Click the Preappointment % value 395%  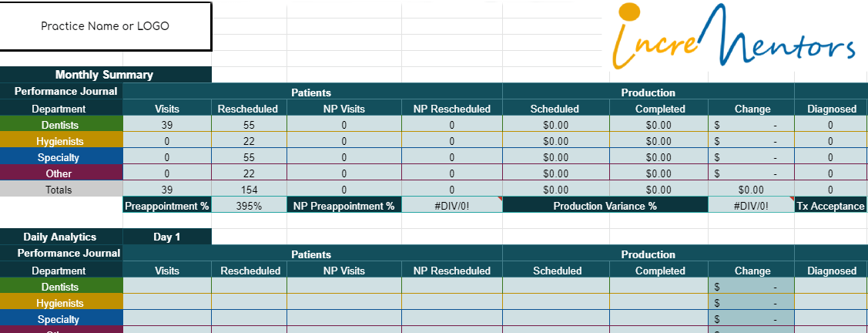249,206
